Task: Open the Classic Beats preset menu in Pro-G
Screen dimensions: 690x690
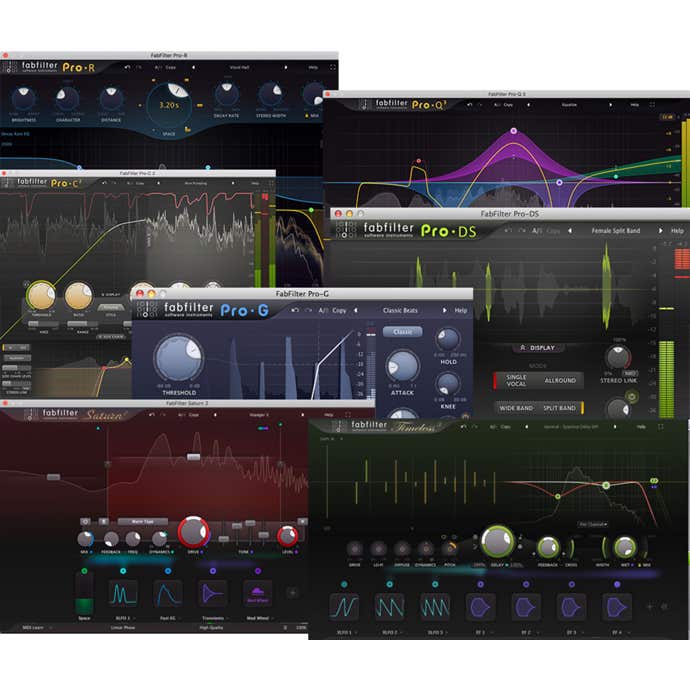Action: 400,310
